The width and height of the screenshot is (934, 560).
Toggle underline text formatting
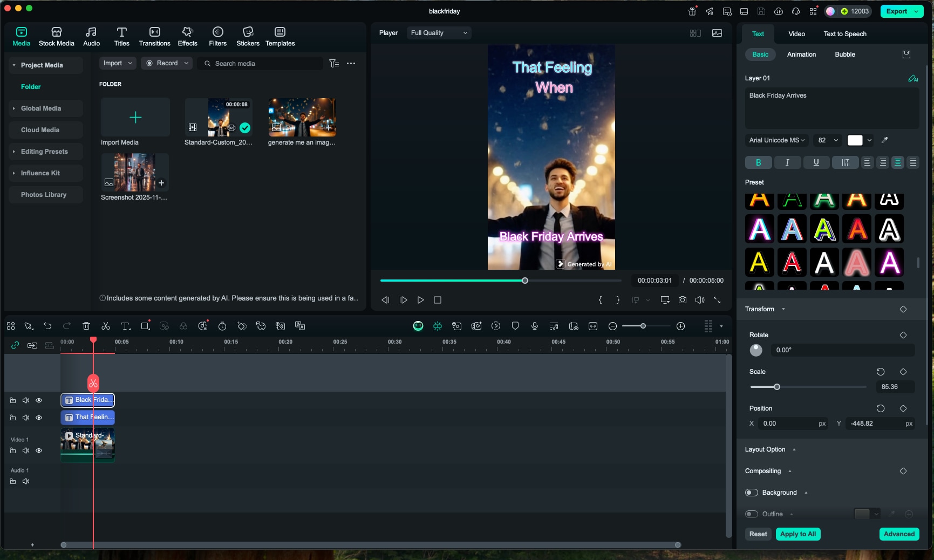tap(816, 162)
